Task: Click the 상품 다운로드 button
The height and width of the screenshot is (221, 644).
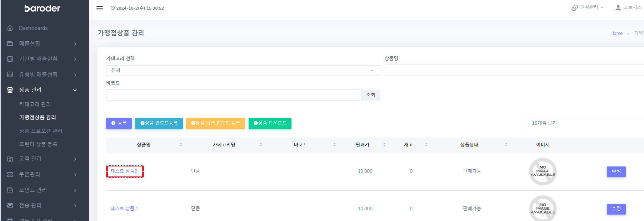Action: click(270, 123)
